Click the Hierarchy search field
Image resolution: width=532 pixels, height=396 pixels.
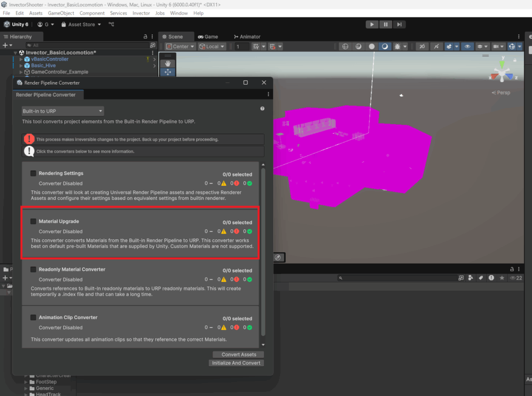[87, 45]
